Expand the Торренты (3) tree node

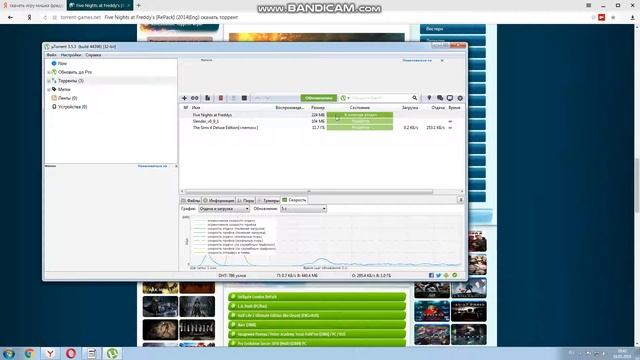49,81
